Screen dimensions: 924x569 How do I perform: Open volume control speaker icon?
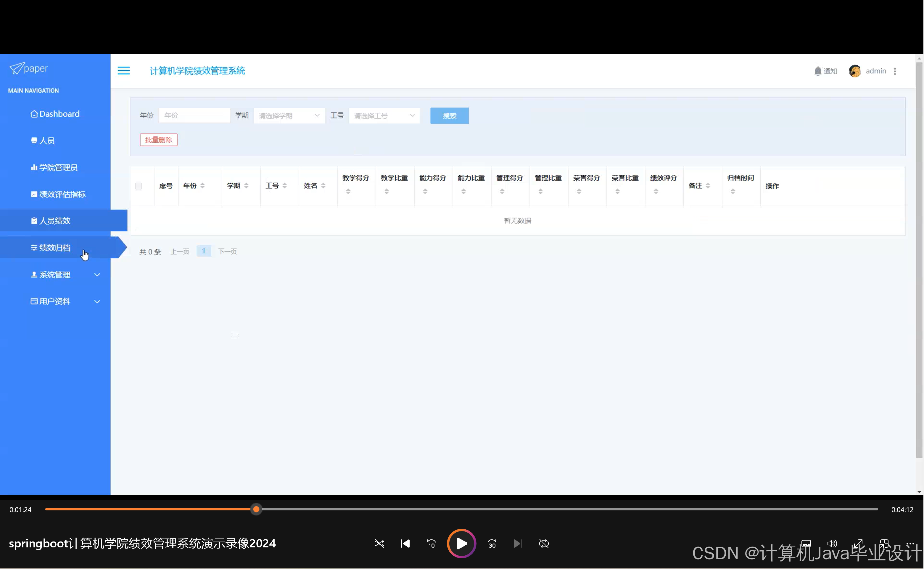832,544
